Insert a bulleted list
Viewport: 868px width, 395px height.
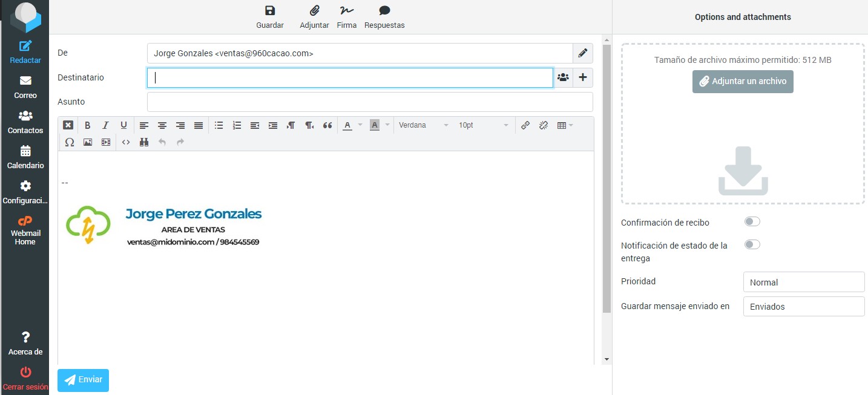[219, 125]
